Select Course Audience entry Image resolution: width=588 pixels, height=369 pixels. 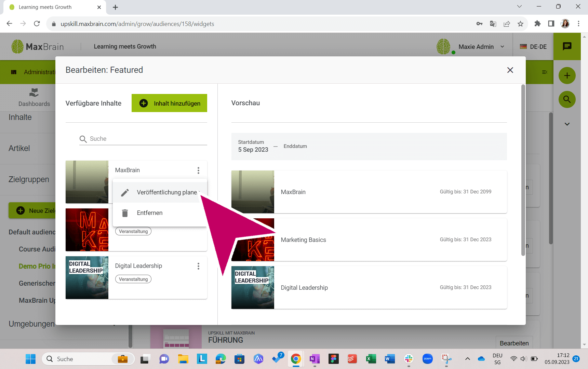37,249
